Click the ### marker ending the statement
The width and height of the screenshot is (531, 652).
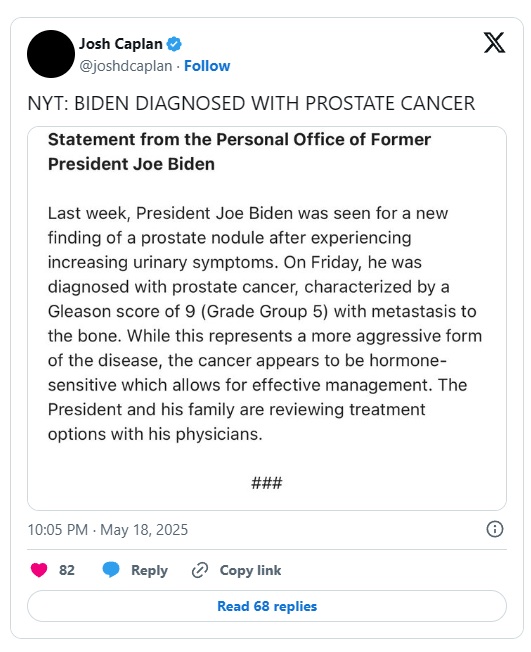(x=267, y=483)
